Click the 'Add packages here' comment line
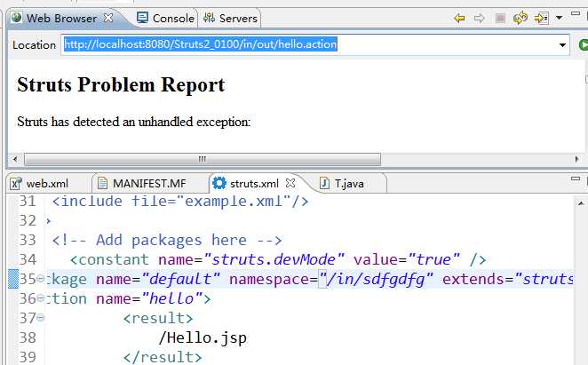 167,240
